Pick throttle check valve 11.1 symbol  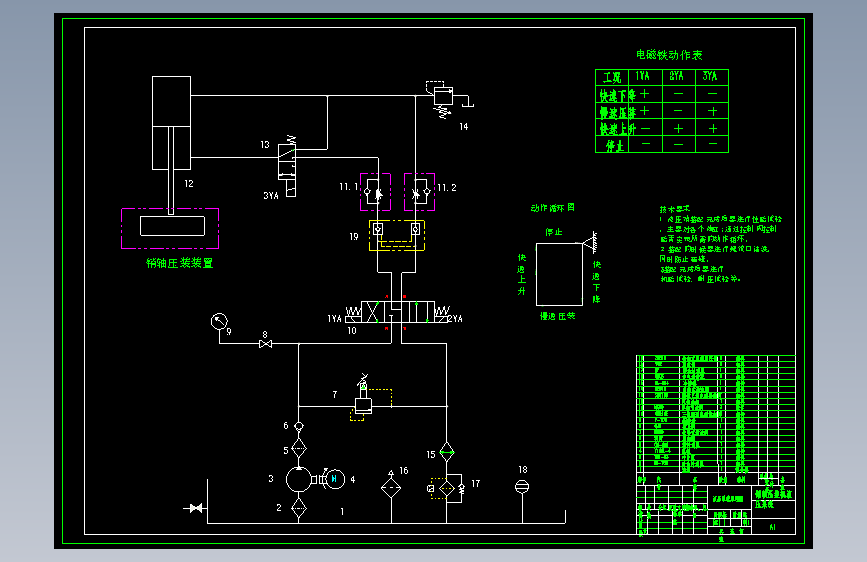click(x=375, y=192)
